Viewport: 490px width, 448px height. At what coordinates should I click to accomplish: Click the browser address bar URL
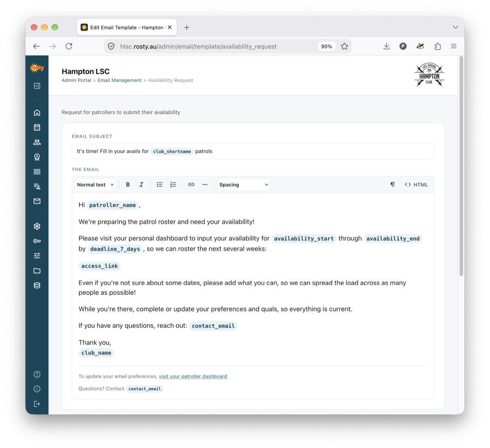click(x=198, y=46)
